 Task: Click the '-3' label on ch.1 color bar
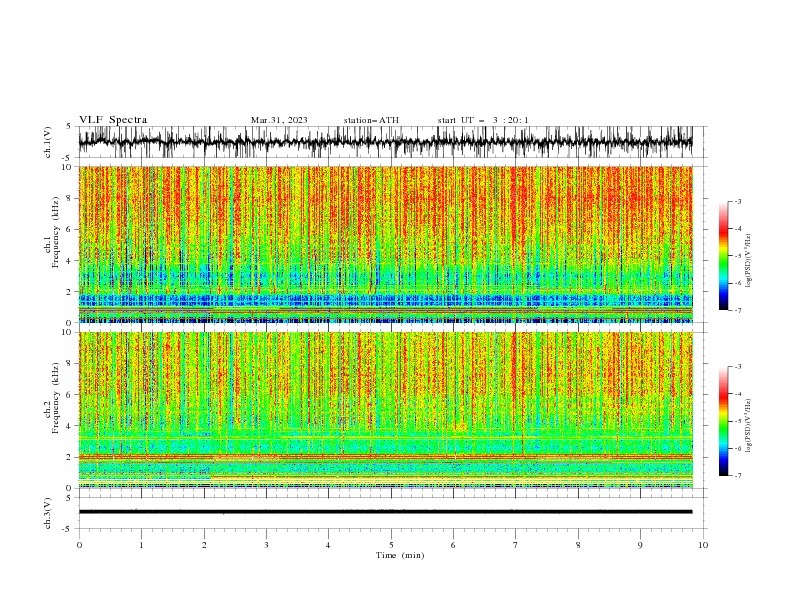point(737,201)
